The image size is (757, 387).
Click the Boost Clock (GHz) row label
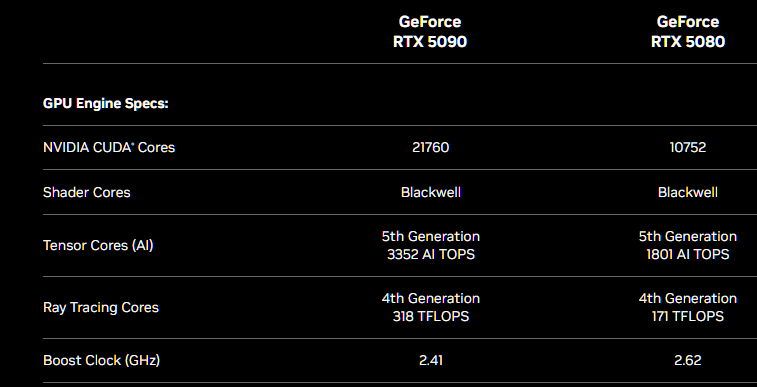tap(101, 360)
